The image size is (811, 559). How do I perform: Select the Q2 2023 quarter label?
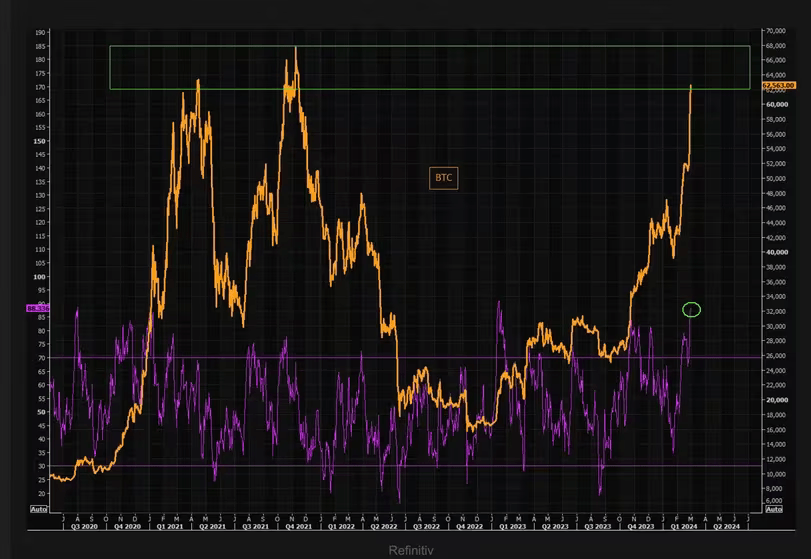(555, 526)
